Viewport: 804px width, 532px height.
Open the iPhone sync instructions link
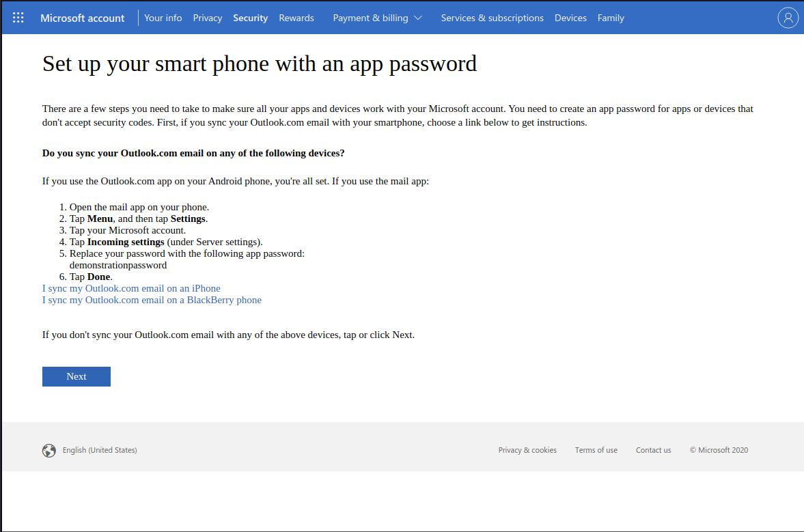(131, 289)
